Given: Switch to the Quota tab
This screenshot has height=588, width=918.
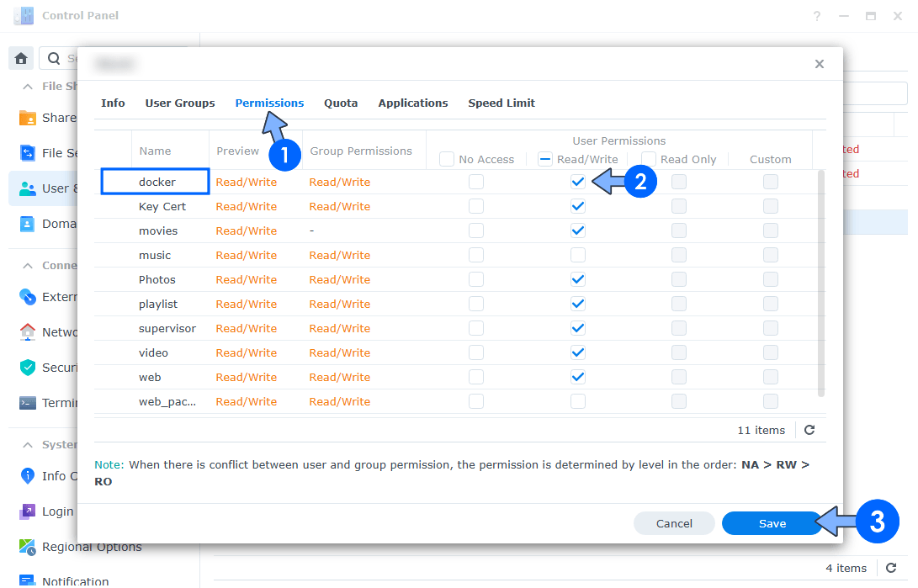Looking at the screenshot, I should click(341, 103).
